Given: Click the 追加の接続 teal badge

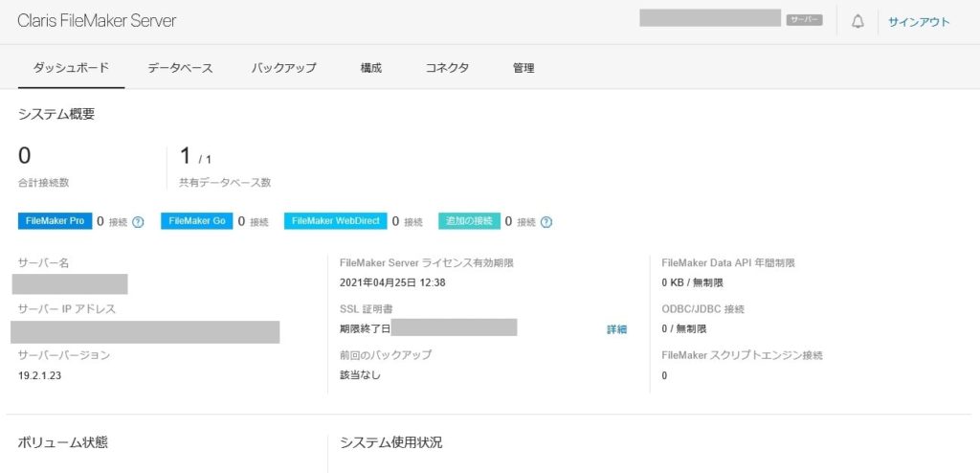Looking at the screenshot, I should pos(469,221).
